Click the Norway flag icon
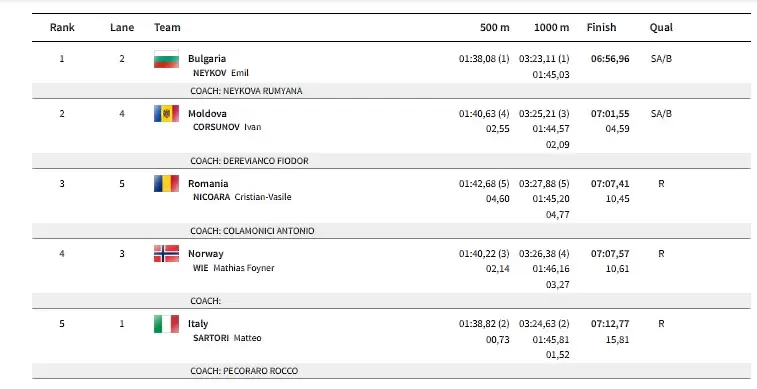 click(167, 253)
